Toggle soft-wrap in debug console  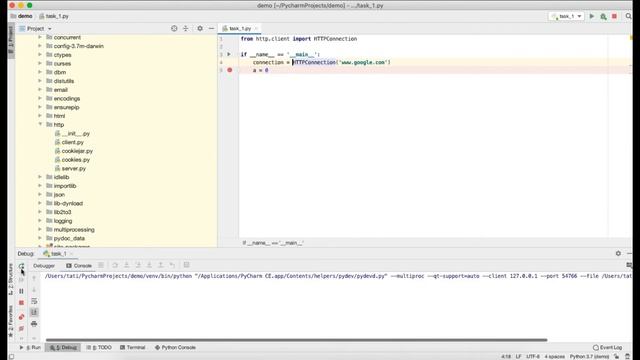(34, 301)
